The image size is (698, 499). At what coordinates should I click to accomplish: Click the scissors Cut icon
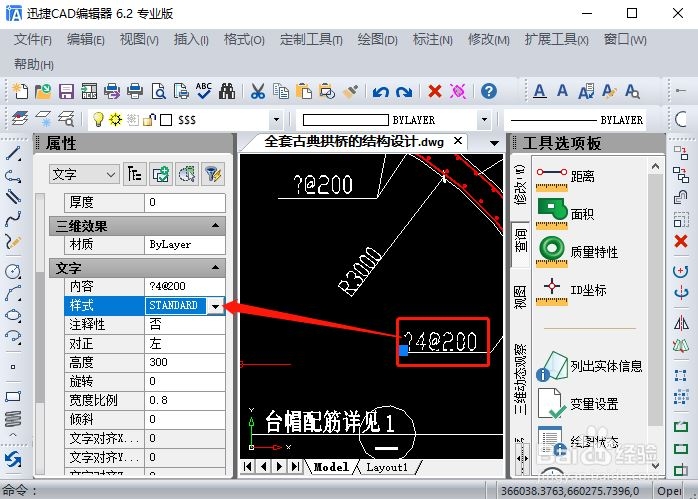coord(257,91)
